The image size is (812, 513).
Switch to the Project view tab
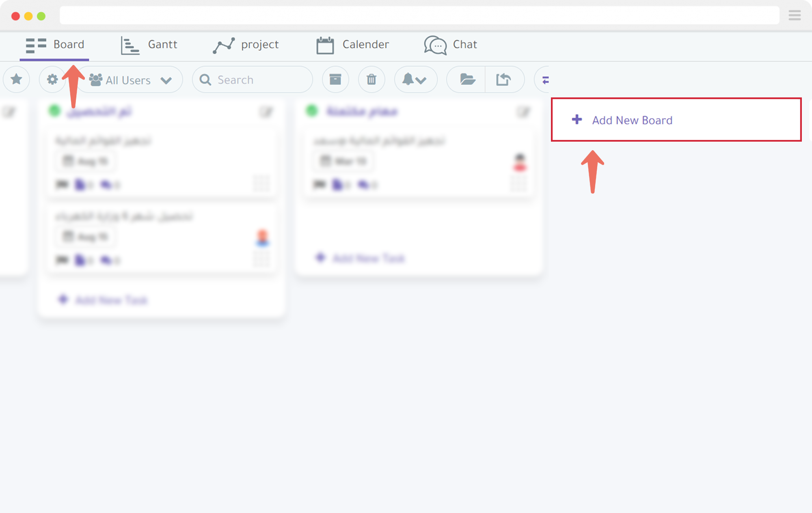[x=247, y=44]
